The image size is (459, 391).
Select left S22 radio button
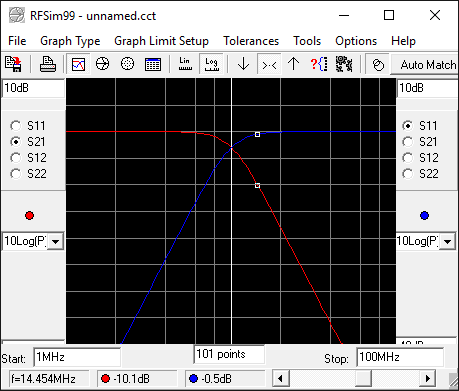16,174
